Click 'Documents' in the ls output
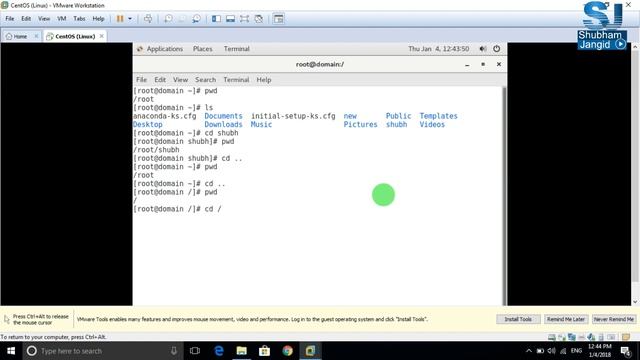 coord(223,116)
